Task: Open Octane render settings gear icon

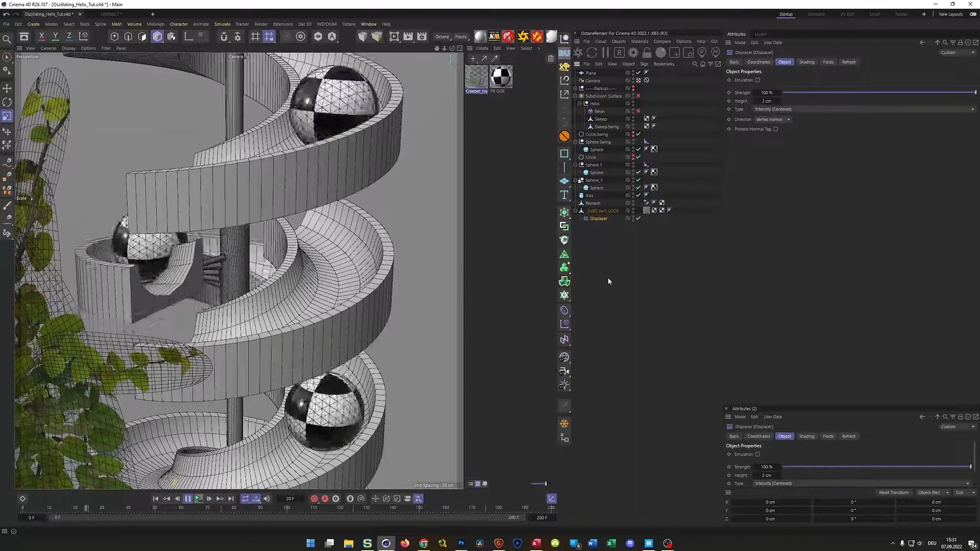Action: (633, 52)
